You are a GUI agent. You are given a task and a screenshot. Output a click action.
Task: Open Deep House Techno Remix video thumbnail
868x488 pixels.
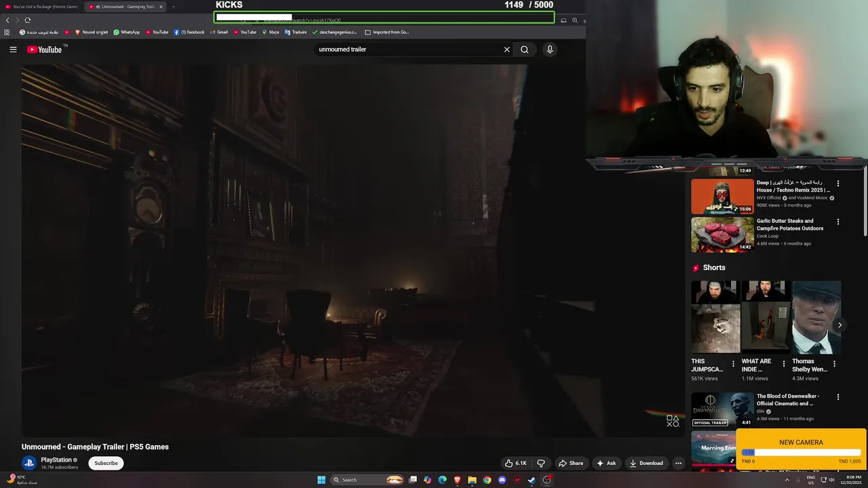(x=722, y=197)
